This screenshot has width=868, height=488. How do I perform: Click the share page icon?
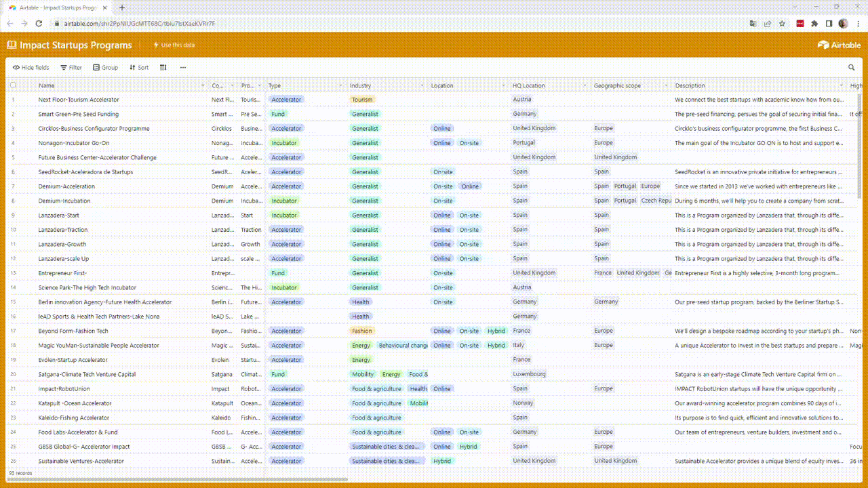768,23
